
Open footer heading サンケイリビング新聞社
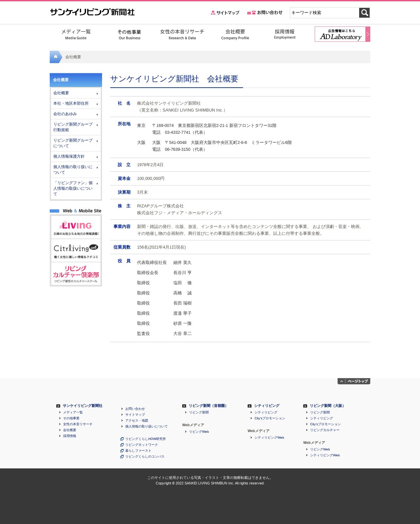pyautogui.click(x=82, y=406)
